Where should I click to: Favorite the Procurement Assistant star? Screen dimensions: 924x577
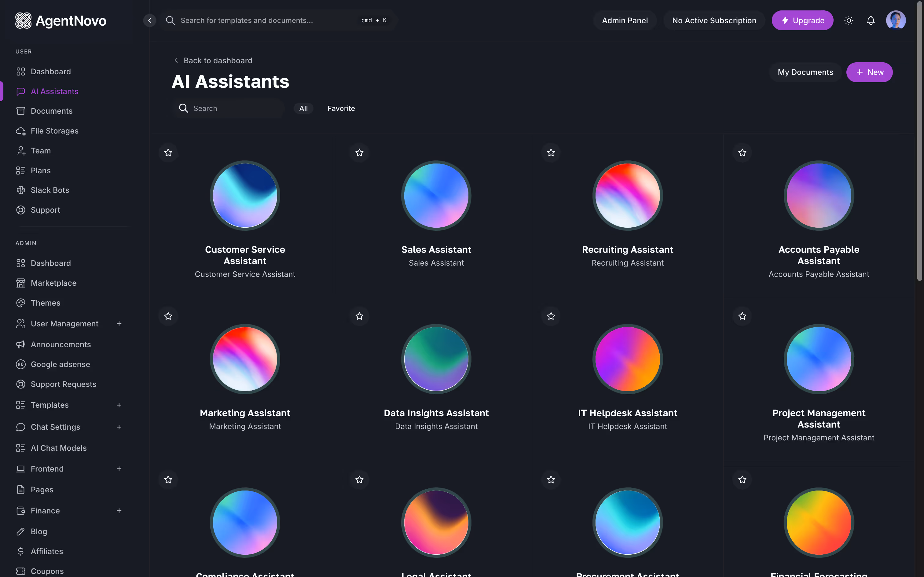[551, 480]
